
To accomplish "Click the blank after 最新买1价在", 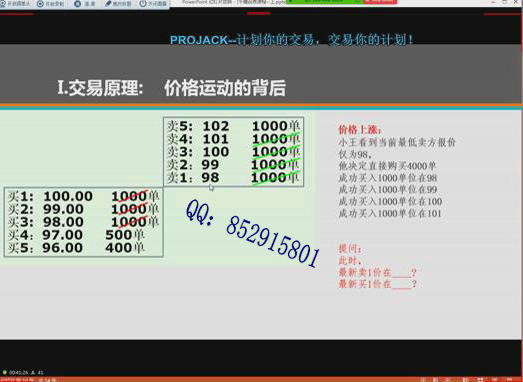I will tap(402, 285).
